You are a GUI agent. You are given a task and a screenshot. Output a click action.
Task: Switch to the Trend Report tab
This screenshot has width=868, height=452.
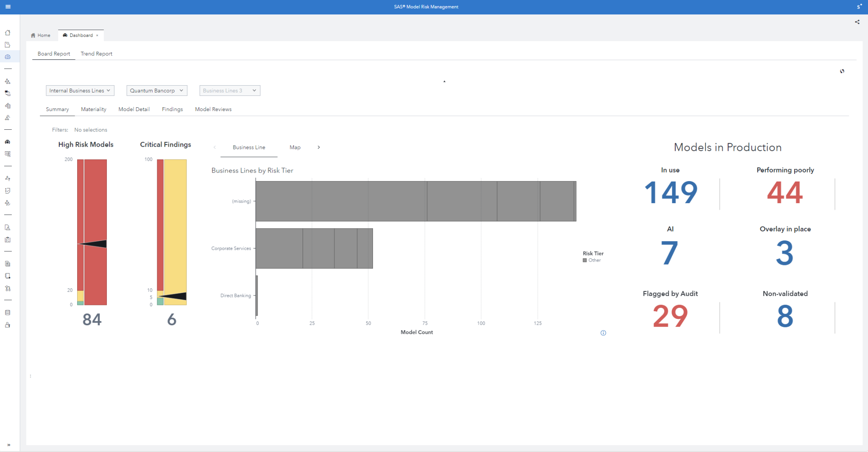click(x=96, y=53)
